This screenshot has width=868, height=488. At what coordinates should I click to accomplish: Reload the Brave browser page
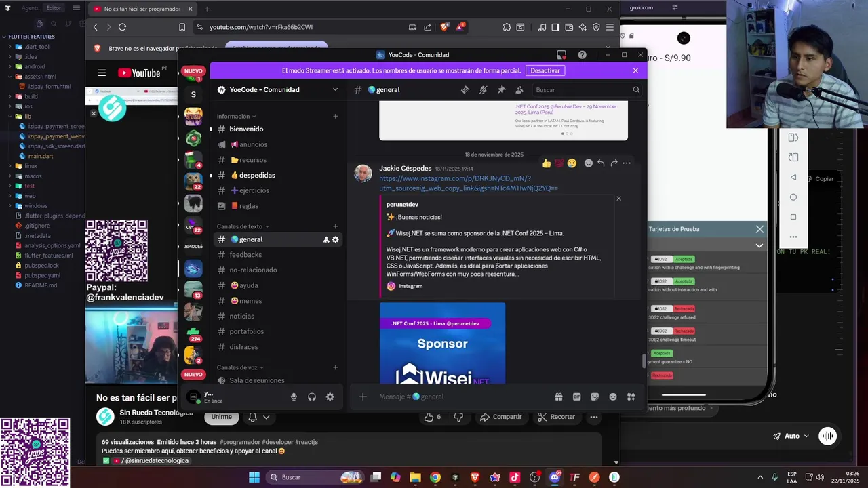122,27
